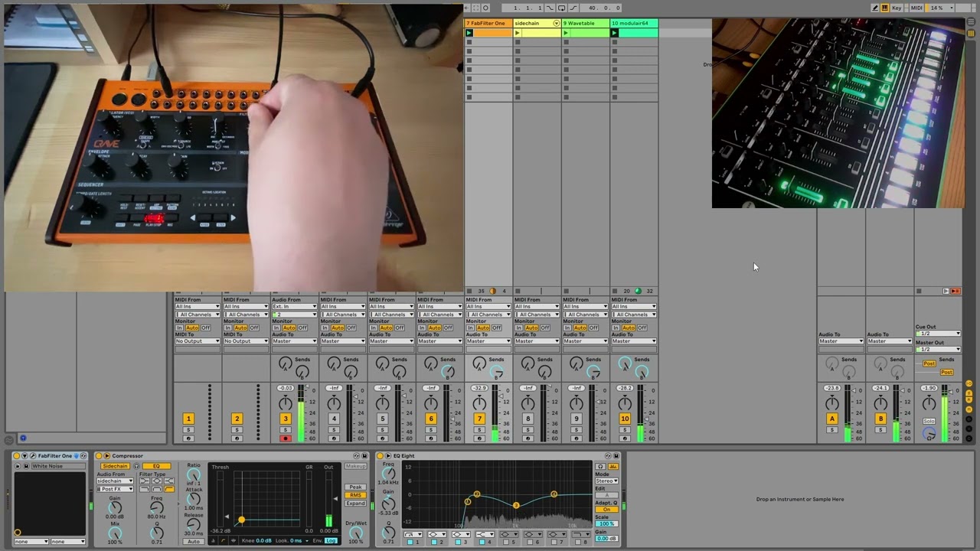Select the 9 Wavetable track header
Viewport: 980px width, 551px height.
[x=586, y=23]
